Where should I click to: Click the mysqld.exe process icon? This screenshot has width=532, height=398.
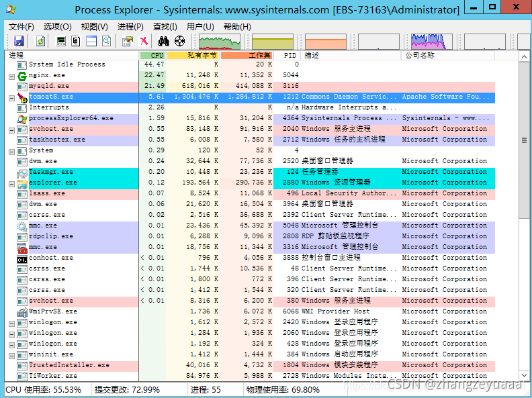(22, 87)
